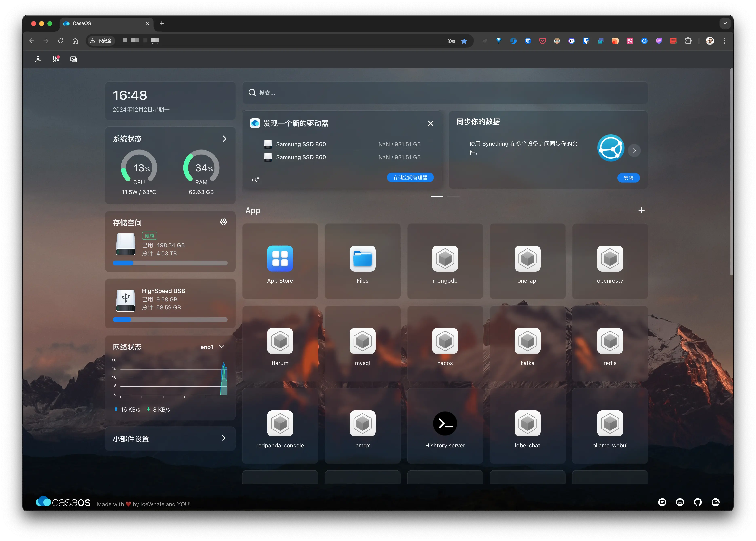
Task: Expand system status details chevron
Action: pos(224,139)
